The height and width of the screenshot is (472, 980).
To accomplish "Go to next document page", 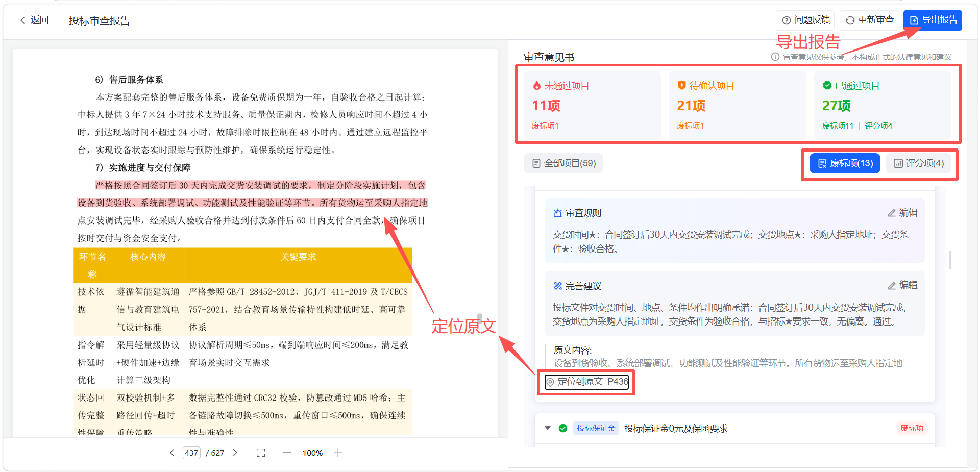I will pos(235,453).
